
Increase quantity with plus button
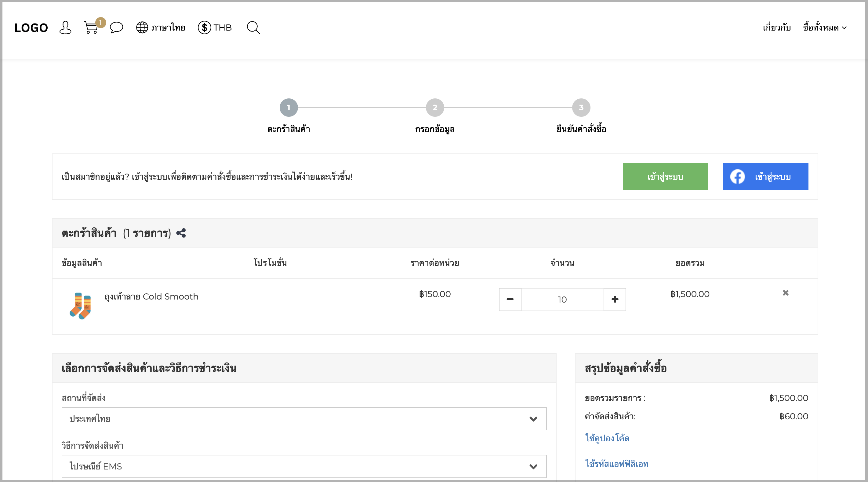point(615,300)
